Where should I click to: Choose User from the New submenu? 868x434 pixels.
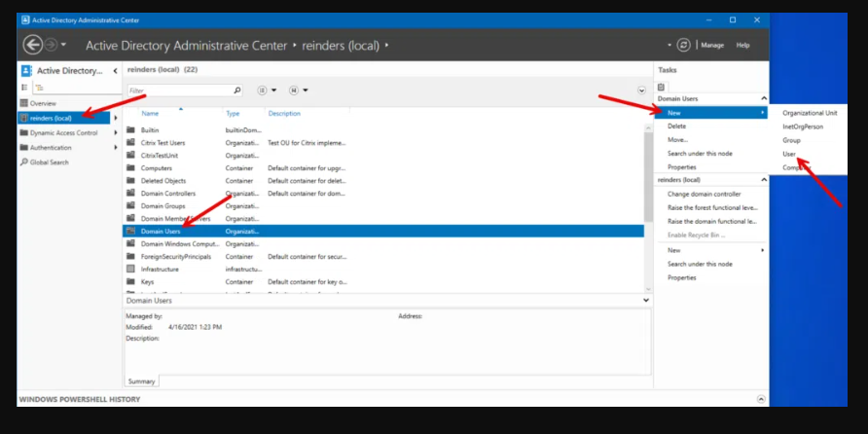789,154
